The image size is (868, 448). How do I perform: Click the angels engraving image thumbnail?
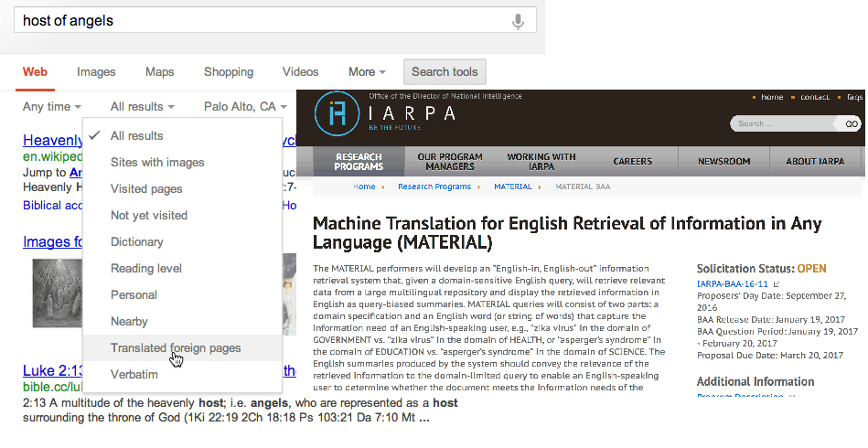click(x=58, y=293)
